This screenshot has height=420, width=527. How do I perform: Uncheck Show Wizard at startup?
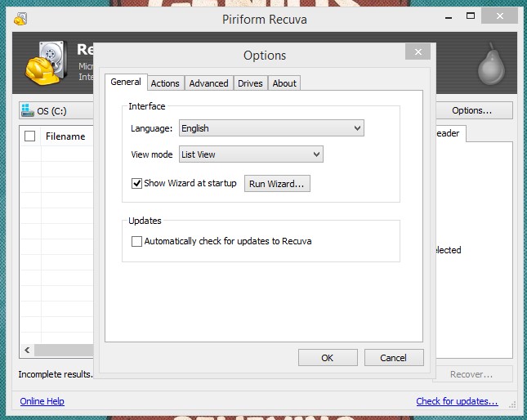pos(136,184)
